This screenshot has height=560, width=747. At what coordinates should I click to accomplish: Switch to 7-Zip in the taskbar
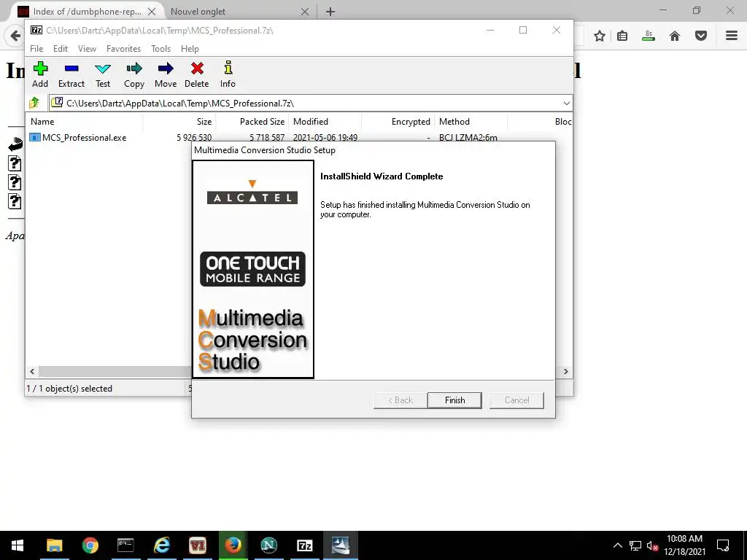point(304,545)
